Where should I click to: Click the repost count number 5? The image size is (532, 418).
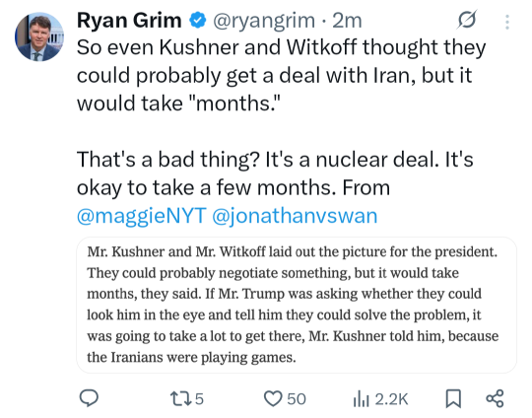tap(199, 399)
